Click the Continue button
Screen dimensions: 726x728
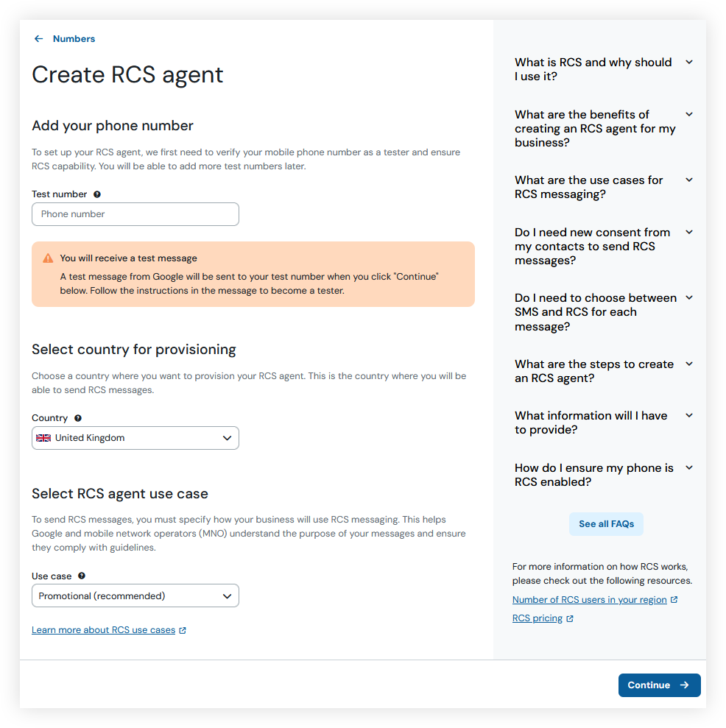coord(659,685)
